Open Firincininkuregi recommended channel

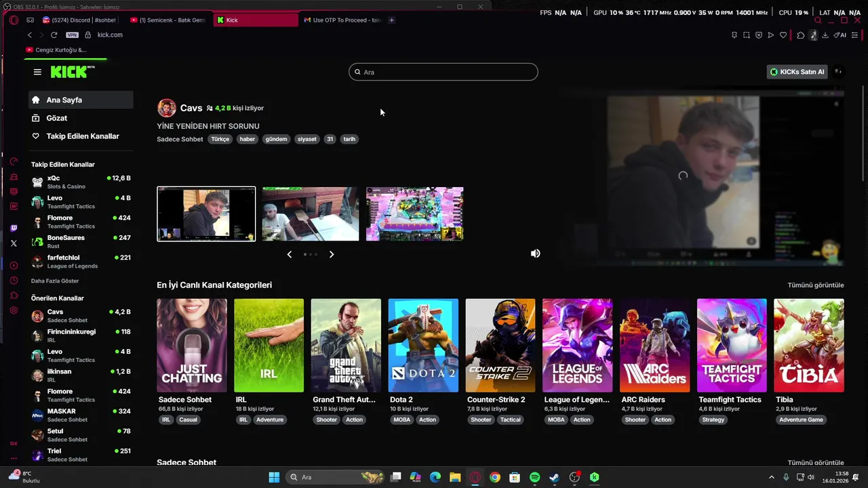pos(81,335)
